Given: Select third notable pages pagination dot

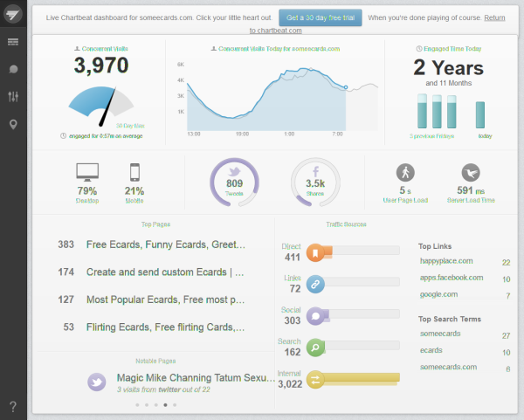Looking at the screenshot, I should pos(156,405).
